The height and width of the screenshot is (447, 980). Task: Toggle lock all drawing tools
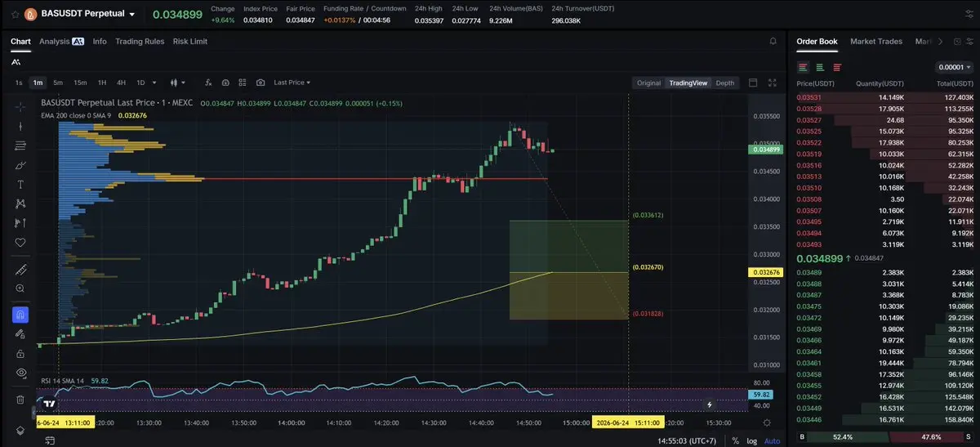coord(20,353)
